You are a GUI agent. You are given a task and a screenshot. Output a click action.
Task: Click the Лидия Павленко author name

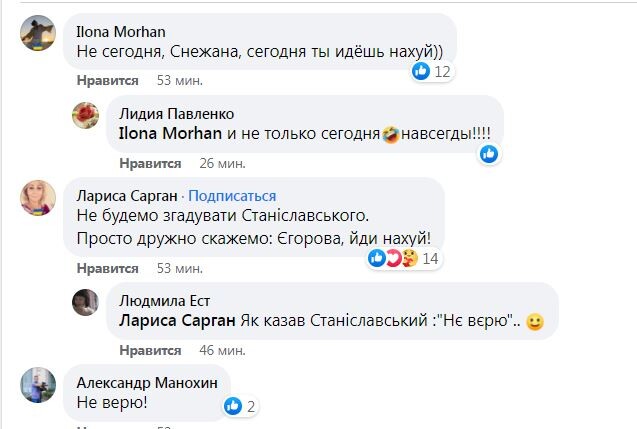coord(176,112)
